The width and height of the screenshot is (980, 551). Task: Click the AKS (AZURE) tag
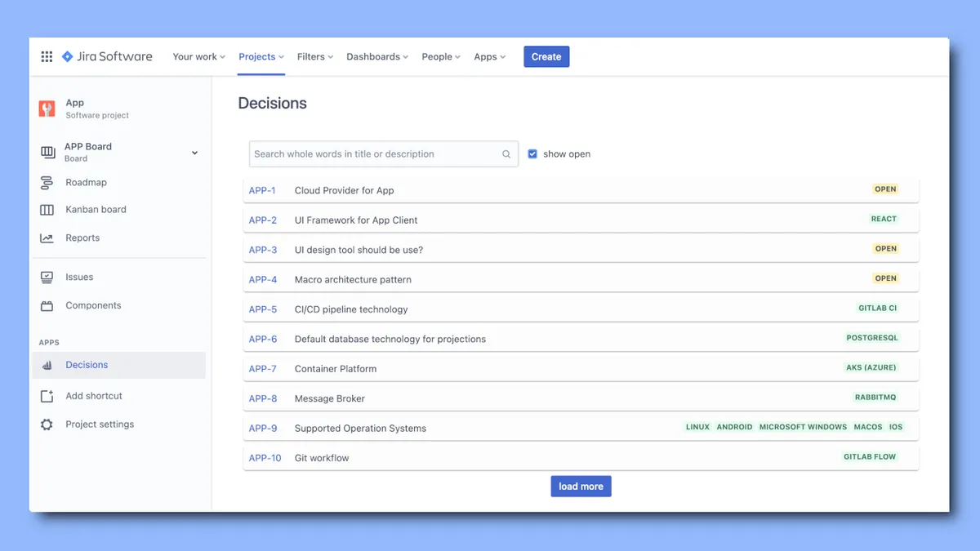click(x=871, y=368)
